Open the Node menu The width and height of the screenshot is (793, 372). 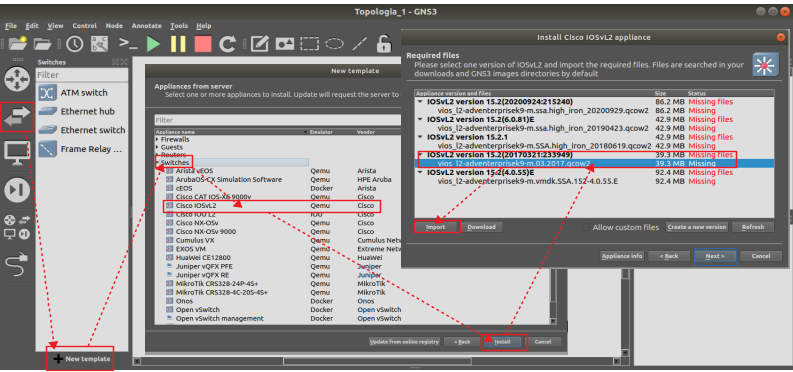[x=114, y=26]
